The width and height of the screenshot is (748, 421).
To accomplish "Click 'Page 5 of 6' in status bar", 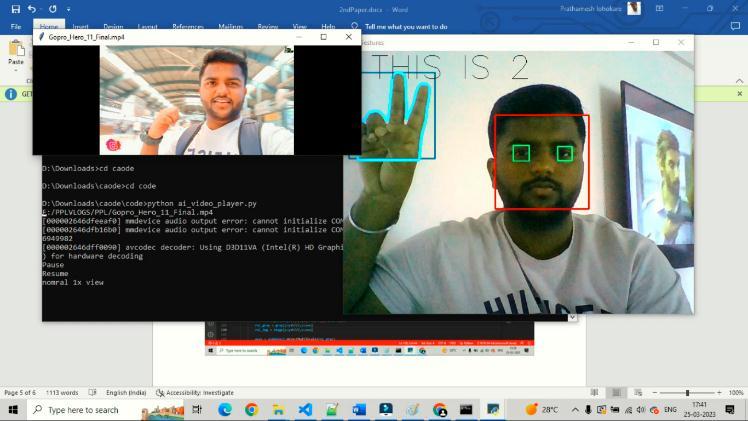I will tap(20, 392).
